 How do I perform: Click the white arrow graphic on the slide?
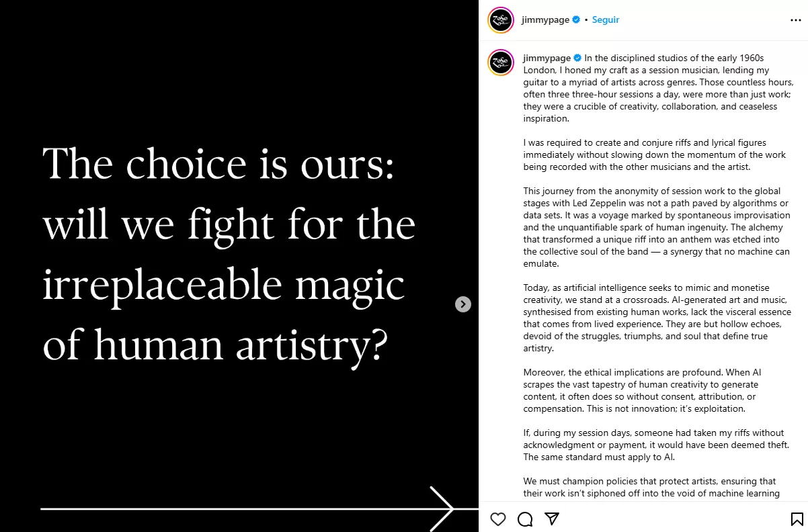[x=442, y=508]
